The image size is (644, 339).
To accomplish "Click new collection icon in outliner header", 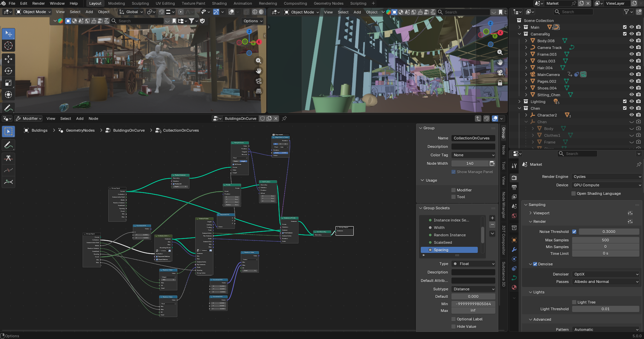I will tap(639, 12).
